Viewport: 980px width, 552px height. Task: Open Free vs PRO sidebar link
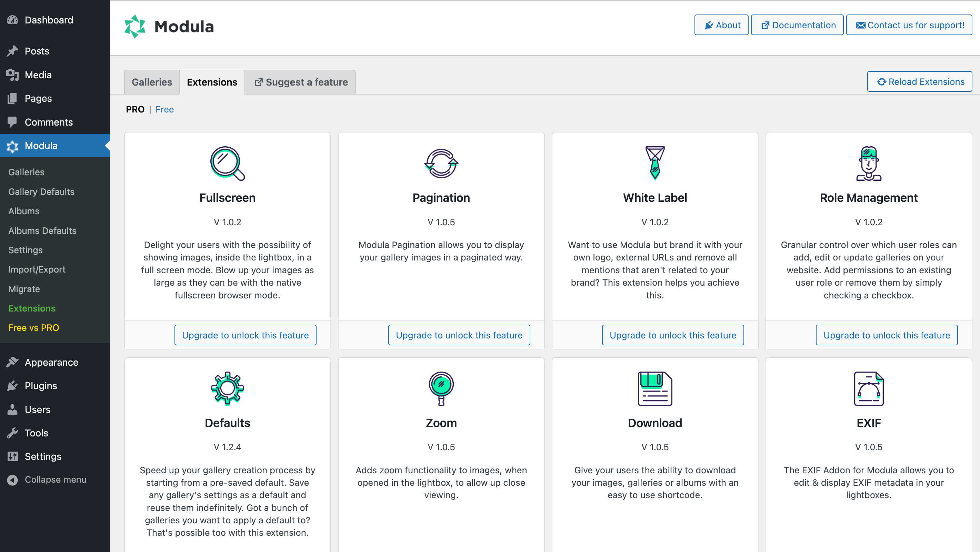coord(33,327)
